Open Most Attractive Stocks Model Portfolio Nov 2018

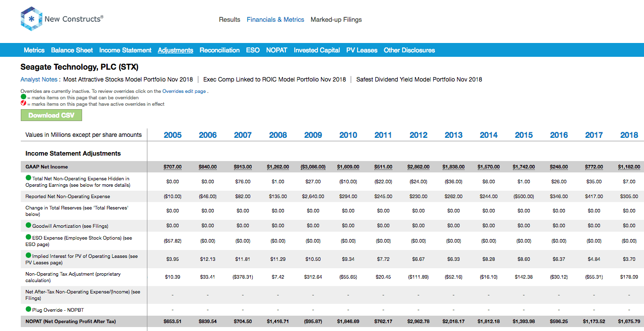point(127,80)
